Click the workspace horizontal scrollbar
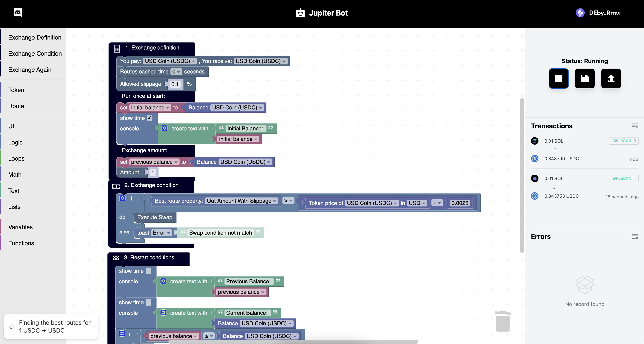This screenshot has width=644, height=344. click(x=293, y=342)
